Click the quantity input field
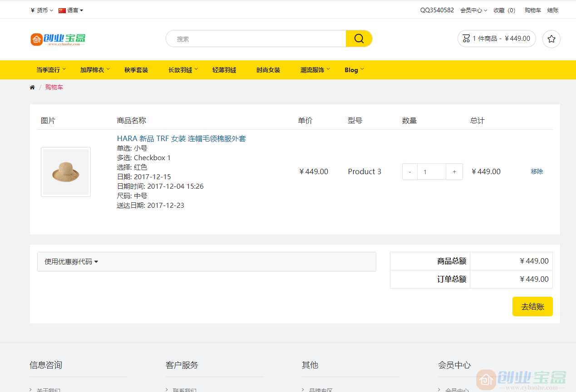This screenshot has height=392, width=576. (x=431, y=171)
